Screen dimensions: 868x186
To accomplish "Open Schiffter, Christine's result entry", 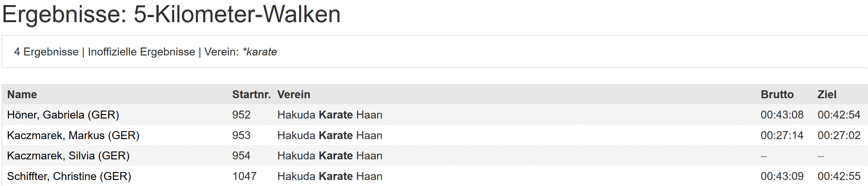I will (x=69, y=176).
